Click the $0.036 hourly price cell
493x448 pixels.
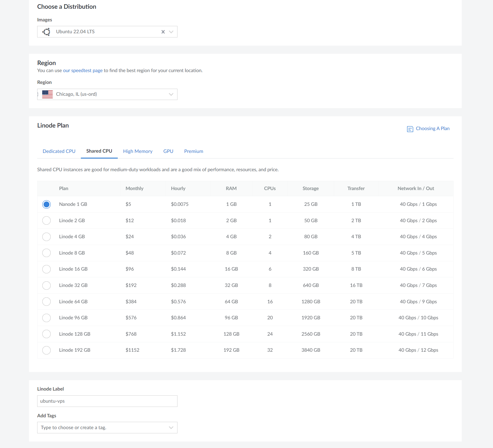(x=178, y=237)
